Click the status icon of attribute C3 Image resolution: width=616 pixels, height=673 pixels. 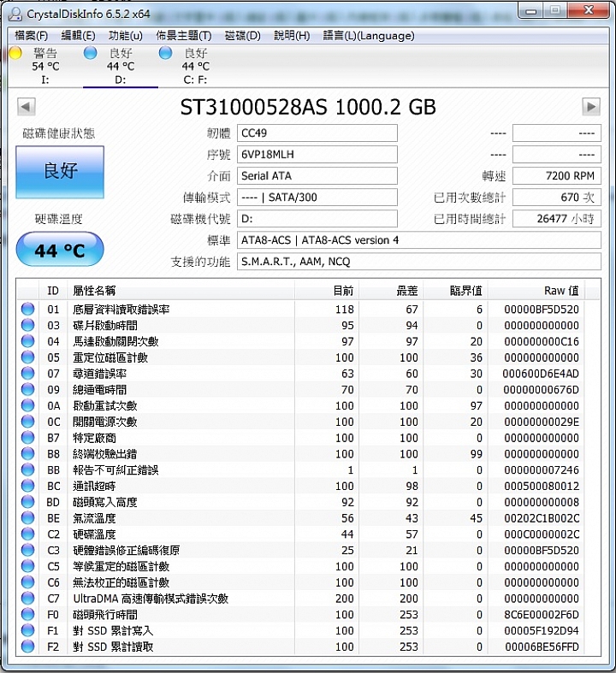28,550
